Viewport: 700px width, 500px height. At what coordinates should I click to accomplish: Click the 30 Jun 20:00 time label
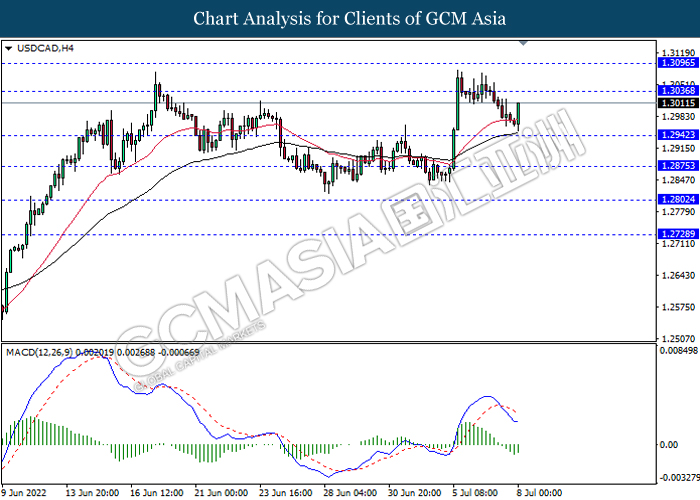point(414,493)
